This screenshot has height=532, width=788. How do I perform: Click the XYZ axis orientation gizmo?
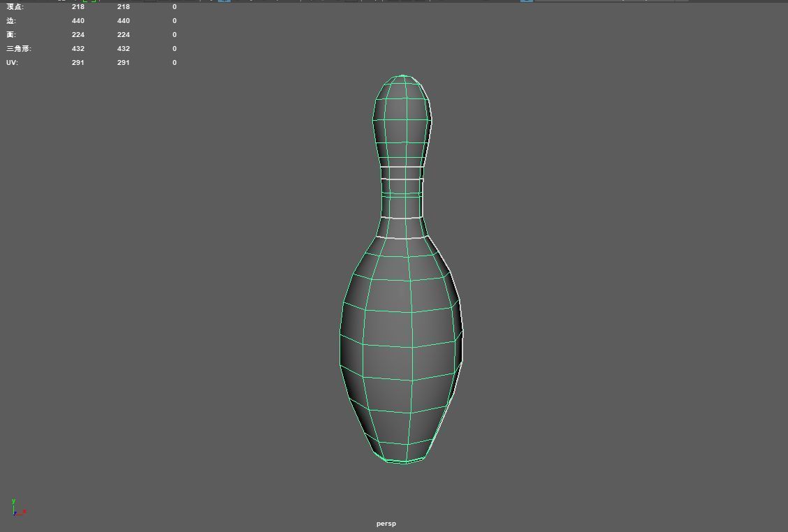[18, 508]
